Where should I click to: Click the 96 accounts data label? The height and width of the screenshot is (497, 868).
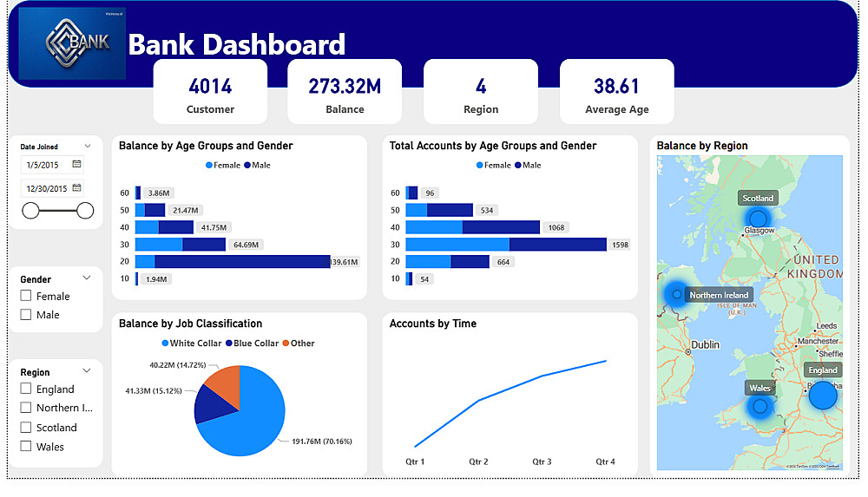(x=431, y=193)
